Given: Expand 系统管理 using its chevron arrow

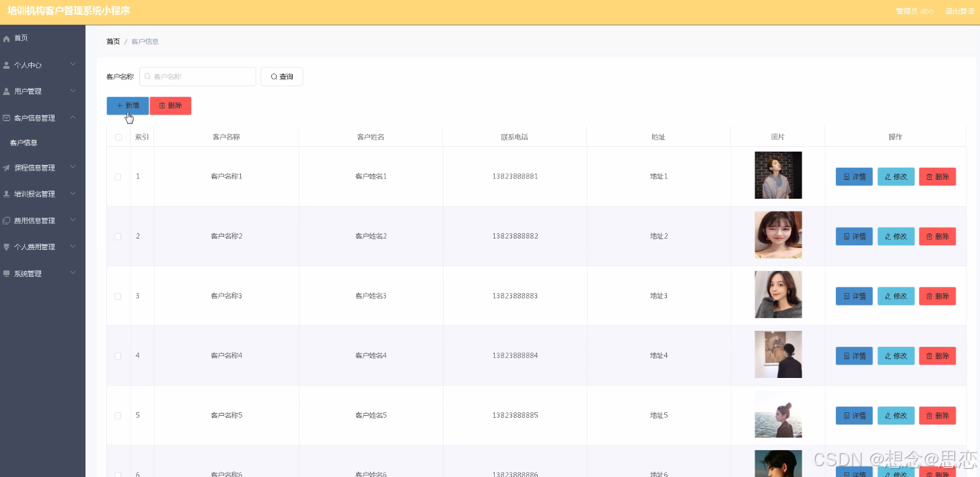Looking at the screenshot, I should (73, 274).
